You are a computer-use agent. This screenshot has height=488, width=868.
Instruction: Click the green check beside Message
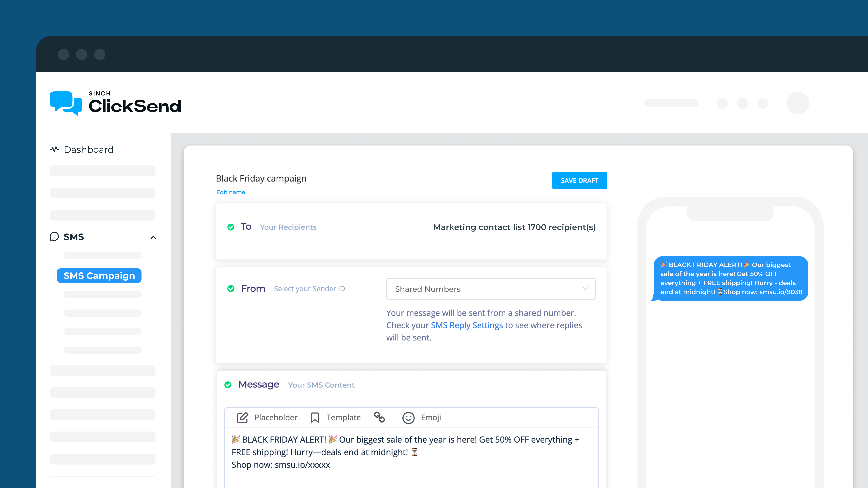coord(228,385)
